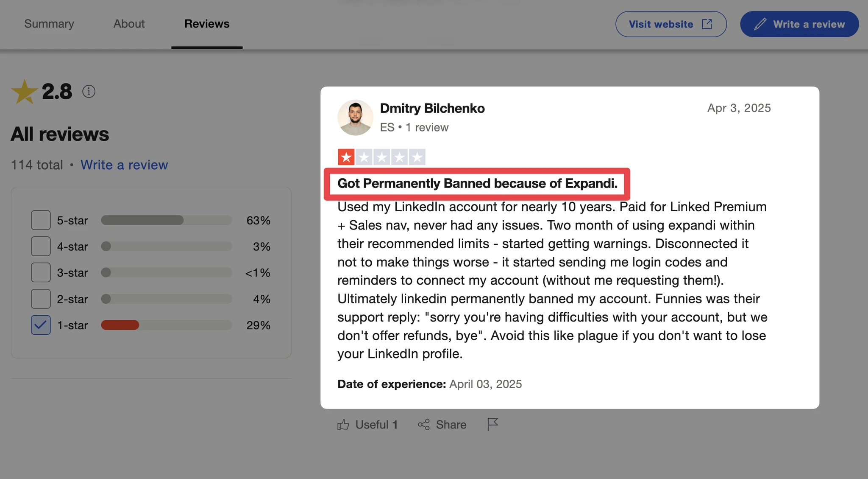Check the 5-star filter checkbox
The image size is (868, 479).
(41, 220)
